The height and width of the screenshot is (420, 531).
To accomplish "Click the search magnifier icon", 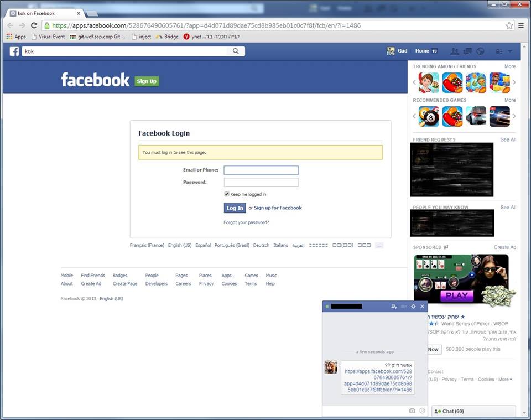I will 236,51.
